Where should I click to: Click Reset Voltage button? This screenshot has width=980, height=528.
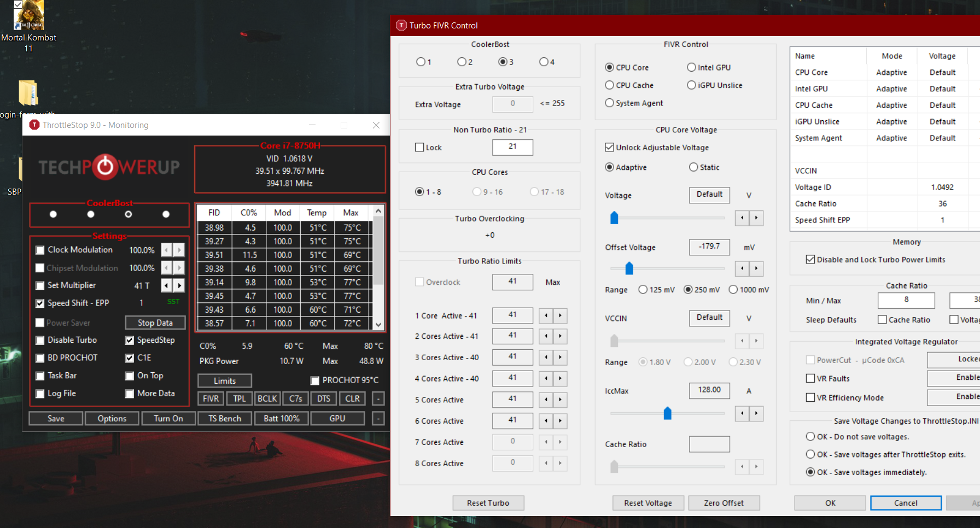(648, 503)
